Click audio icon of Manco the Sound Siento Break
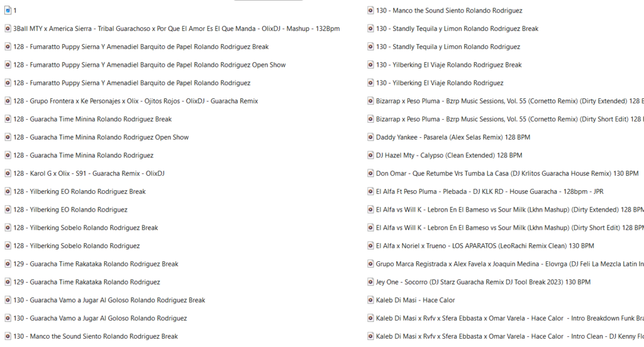Viewport: 644px width, 347px height. tap(8, 336)
